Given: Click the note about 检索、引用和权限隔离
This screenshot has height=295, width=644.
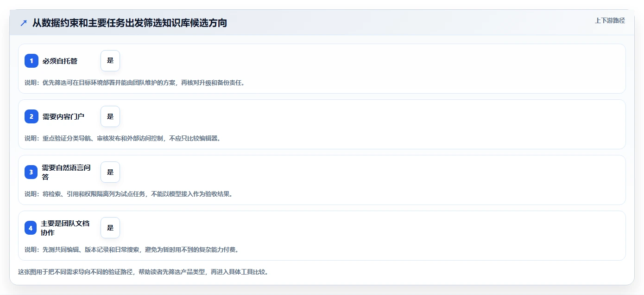Looking at the screenshot, I should click(x=128, y=194).
